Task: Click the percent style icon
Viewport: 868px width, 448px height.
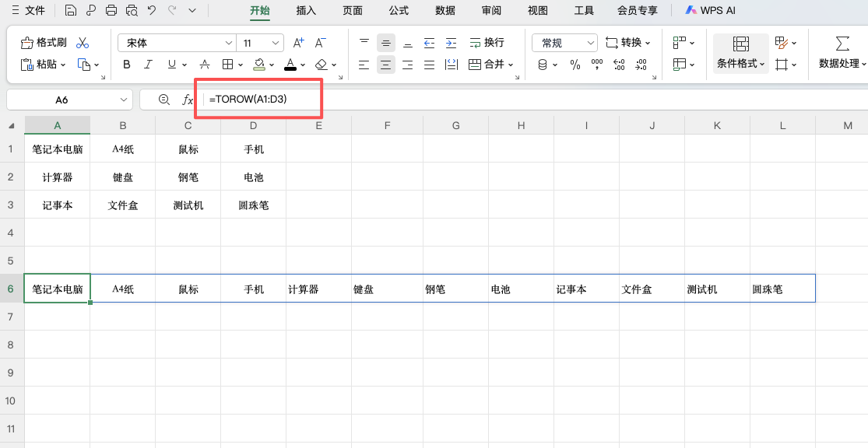Action: (x=575, y=65)
